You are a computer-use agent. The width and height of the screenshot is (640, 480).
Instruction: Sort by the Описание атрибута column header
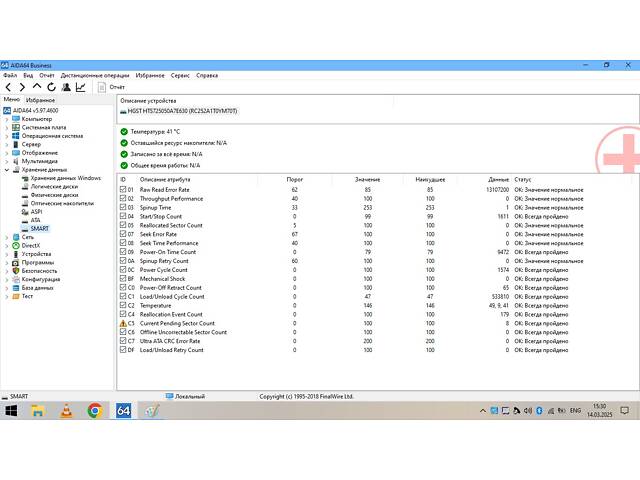tap(164, 180)
